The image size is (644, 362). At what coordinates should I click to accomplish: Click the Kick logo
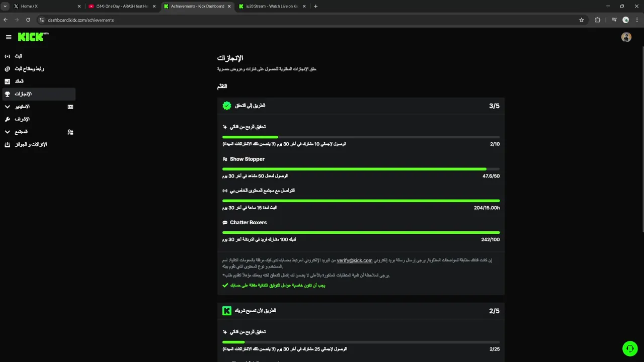coord(31,37)
